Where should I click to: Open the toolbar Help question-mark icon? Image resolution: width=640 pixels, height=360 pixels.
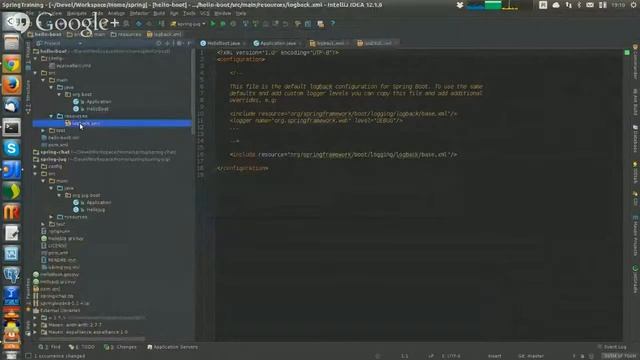pos(333,24)
